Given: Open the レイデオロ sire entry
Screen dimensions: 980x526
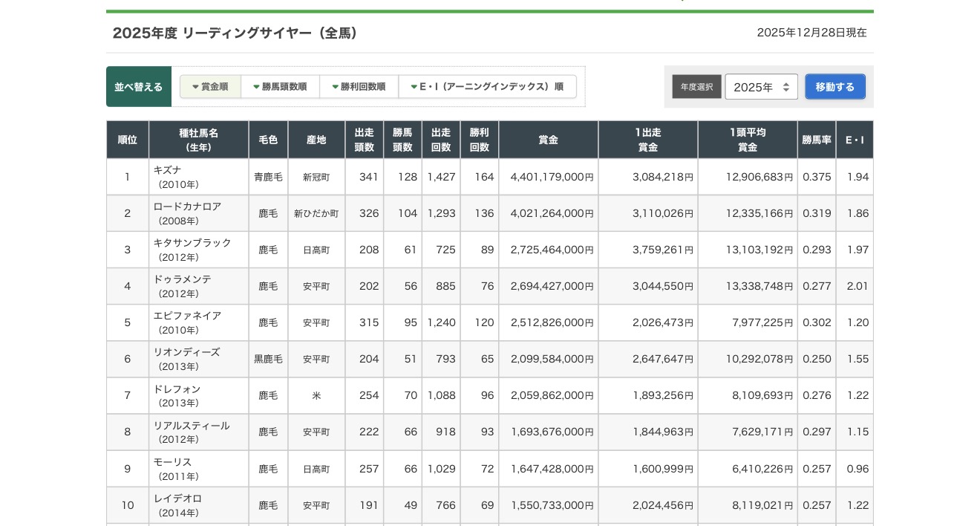Looking at the screenshot, I should (177, 498).
